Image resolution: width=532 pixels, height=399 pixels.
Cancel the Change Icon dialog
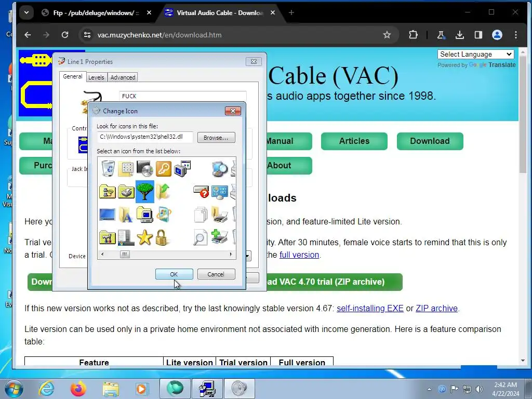tap(216, 274)
